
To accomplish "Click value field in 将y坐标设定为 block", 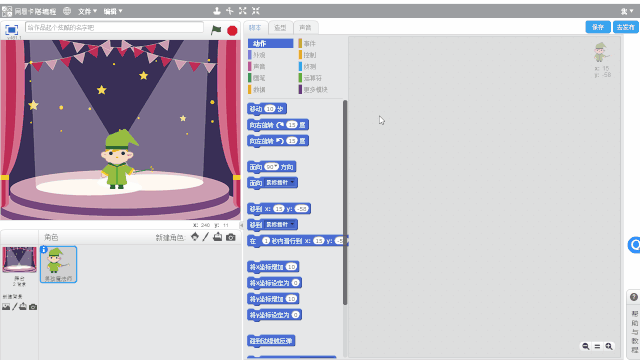I will pos(296,314).
